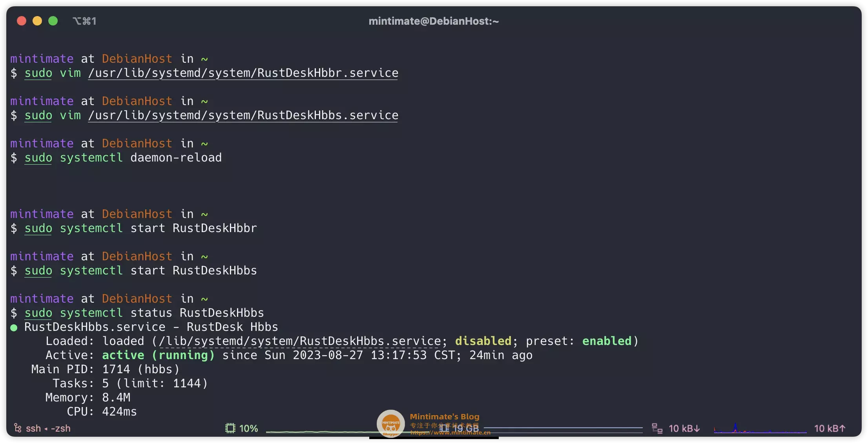
Task: Click the 'ssh ◂ -zsh' job label
Action: (x=48, y=428)
